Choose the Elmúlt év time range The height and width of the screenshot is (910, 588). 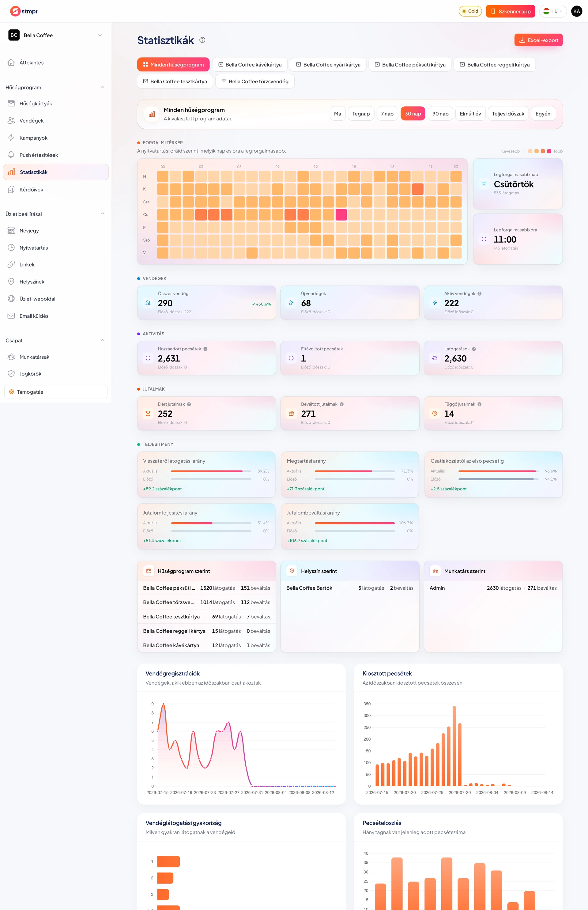pyautogui.click(x=470, y=114)
